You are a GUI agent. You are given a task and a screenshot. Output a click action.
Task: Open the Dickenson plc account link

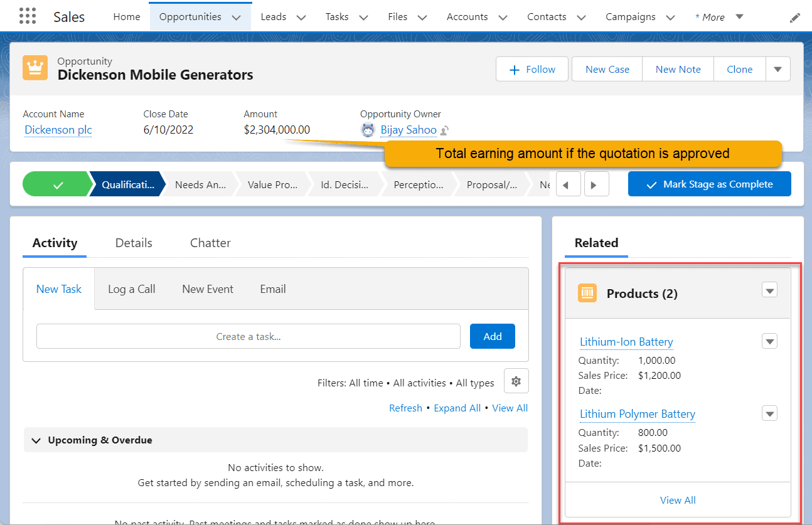point(57,130)
